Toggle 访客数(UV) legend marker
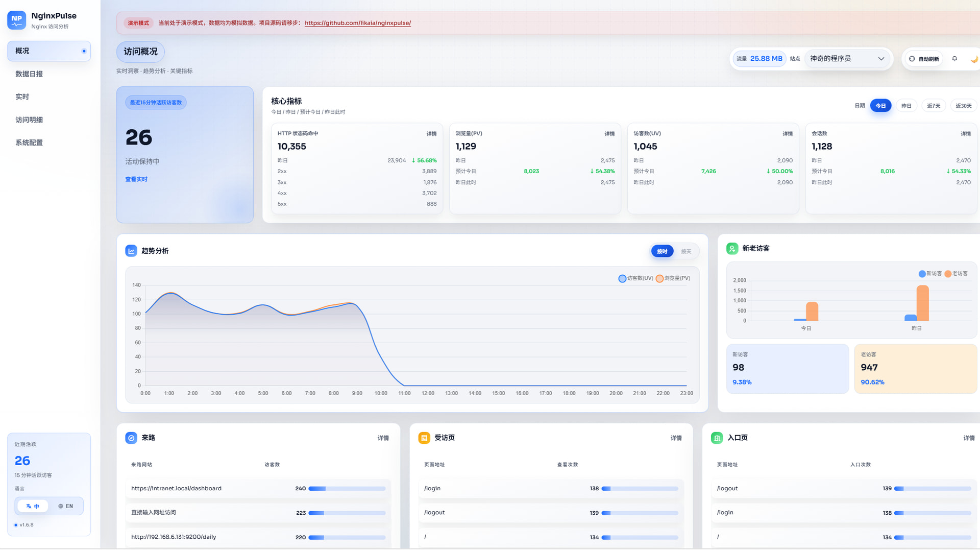This screenshot has height=550, width=980. [x=622, y=279]
